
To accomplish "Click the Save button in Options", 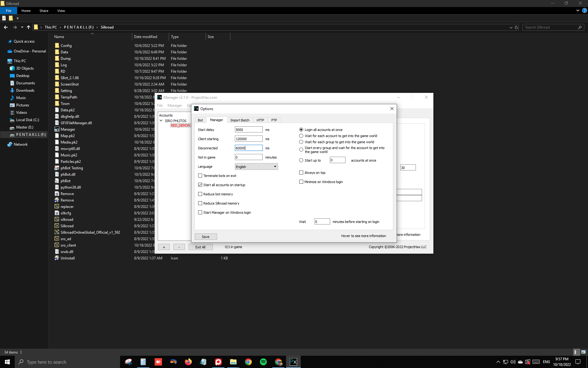I will pos(206,237).
